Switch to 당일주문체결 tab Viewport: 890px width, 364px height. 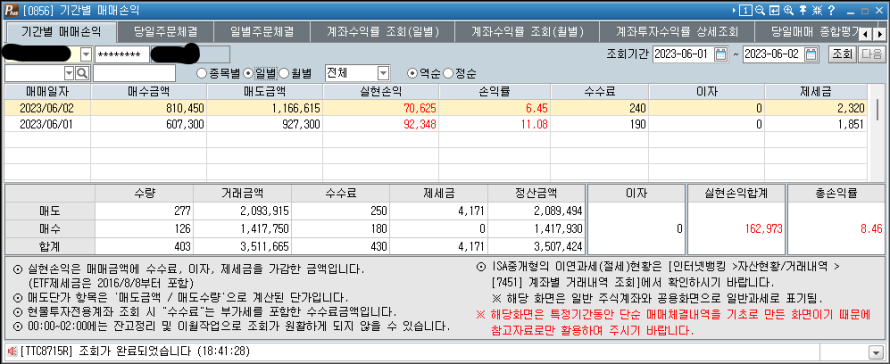(x=166, y=31)
